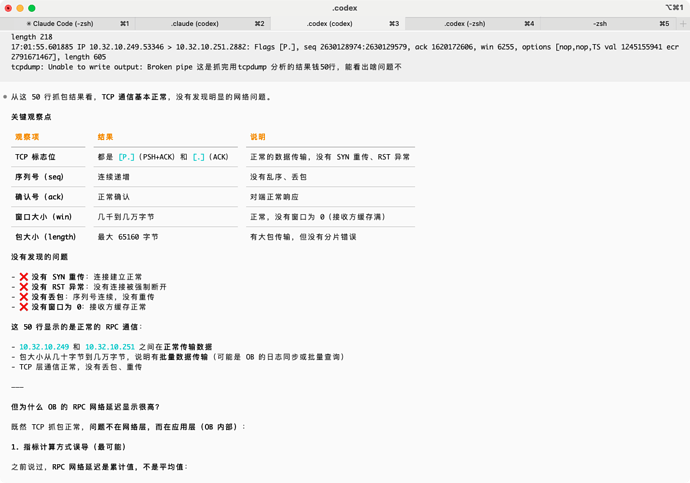Click the 序列号 (seq) table cell
The height and width of the screenshot is (483, 690).
point(40,177)
